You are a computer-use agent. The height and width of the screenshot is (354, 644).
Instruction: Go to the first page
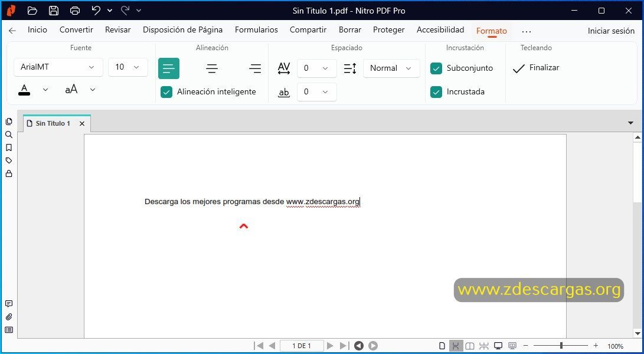coord(259,346)
